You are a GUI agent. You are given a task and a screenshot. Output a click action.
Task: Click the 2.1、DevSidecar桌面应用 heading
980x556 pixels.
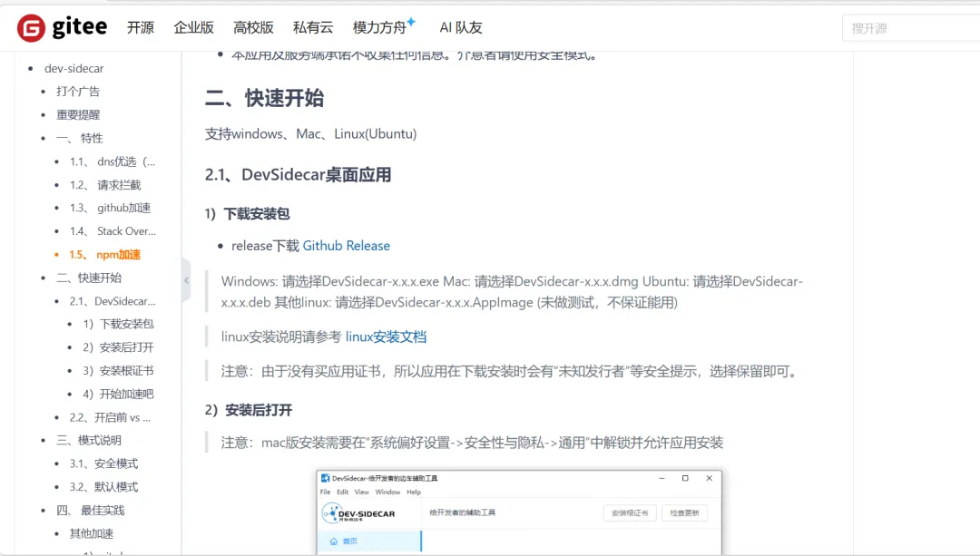[298, 175]
